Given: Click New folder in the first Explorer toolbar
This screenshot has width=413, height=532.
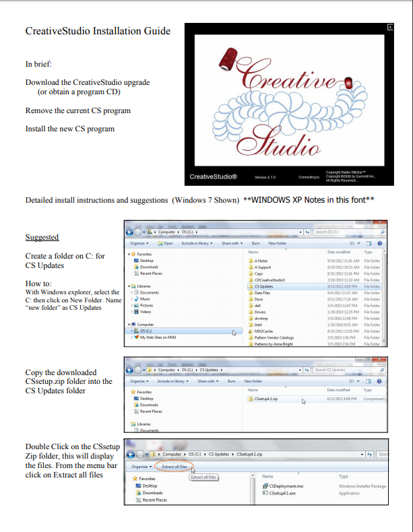Looking at the screenshot, I should tap(277, 243).
